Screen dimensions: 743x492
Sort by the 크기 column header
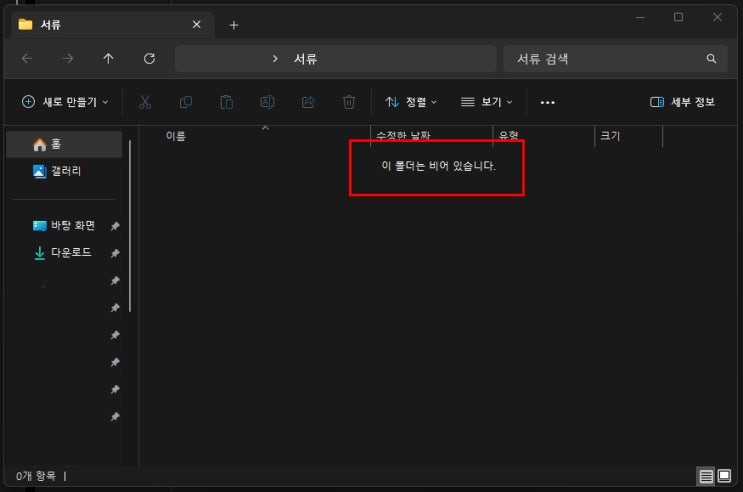(610, 137)
